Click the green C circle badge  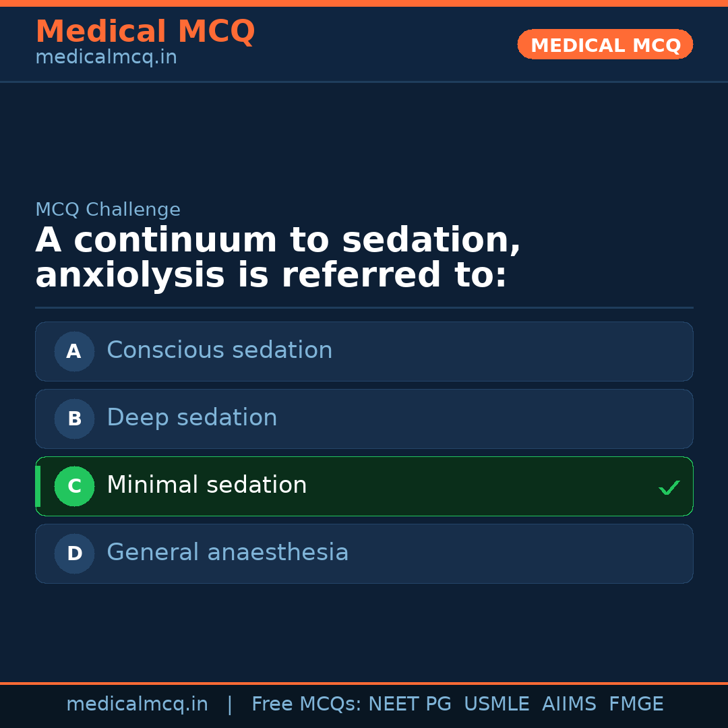[74, 486]
